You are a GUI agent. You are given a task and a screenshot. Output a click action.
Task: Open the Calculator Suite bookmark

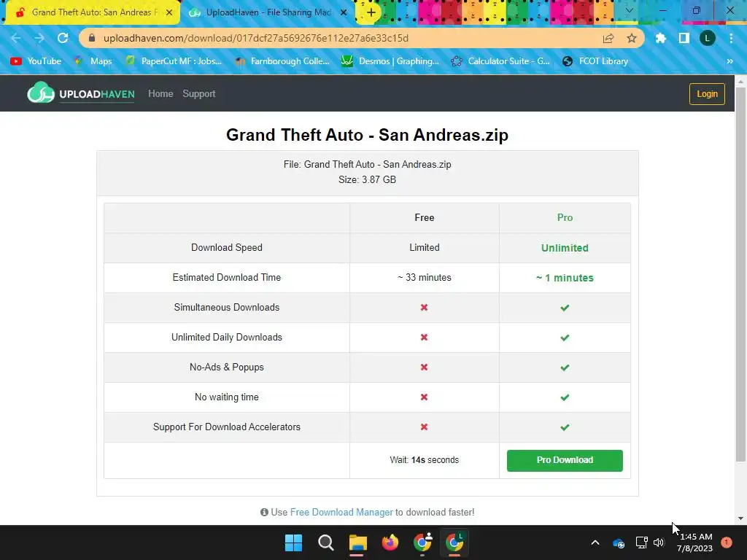point(500,61)
